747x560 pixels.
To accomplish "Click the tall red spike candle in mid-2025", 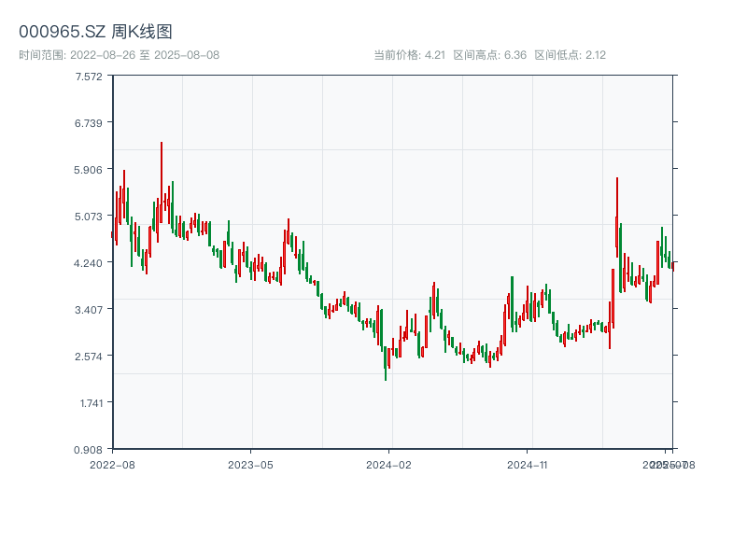I will click(x=617, y=217).
